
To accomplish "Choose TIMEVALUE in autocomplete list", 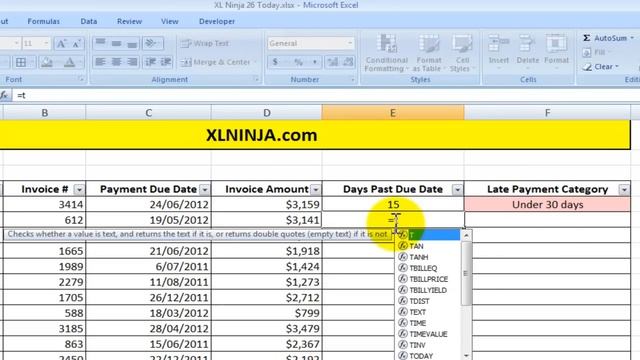I will coord(429,334).
